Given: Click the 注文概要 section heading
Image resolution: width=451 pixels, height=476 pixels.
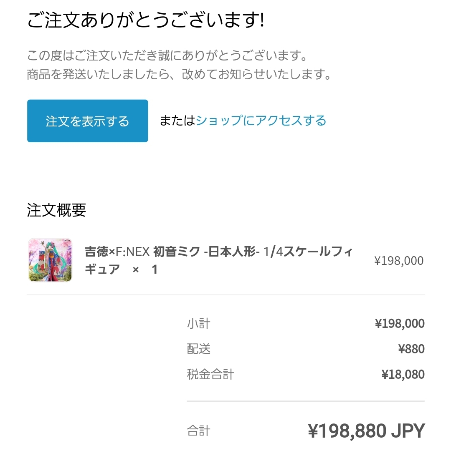Looking at the screenshot, I should click(56, 210).
